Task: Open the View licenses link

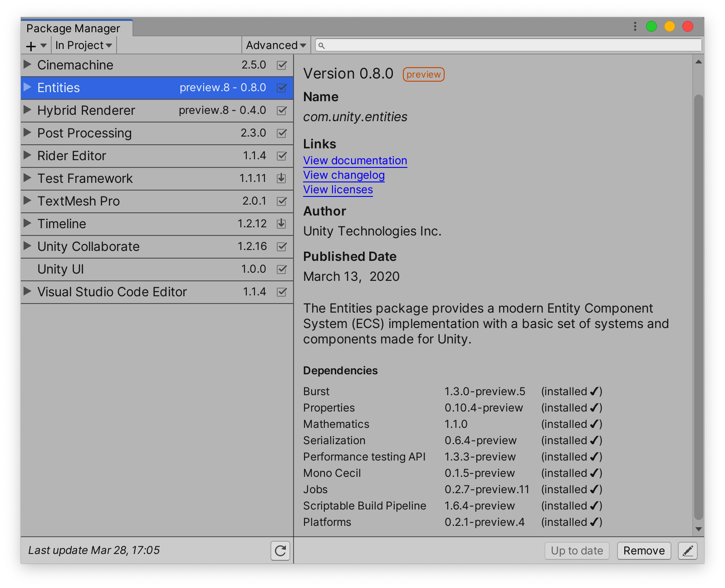Action: click(338, 190)
